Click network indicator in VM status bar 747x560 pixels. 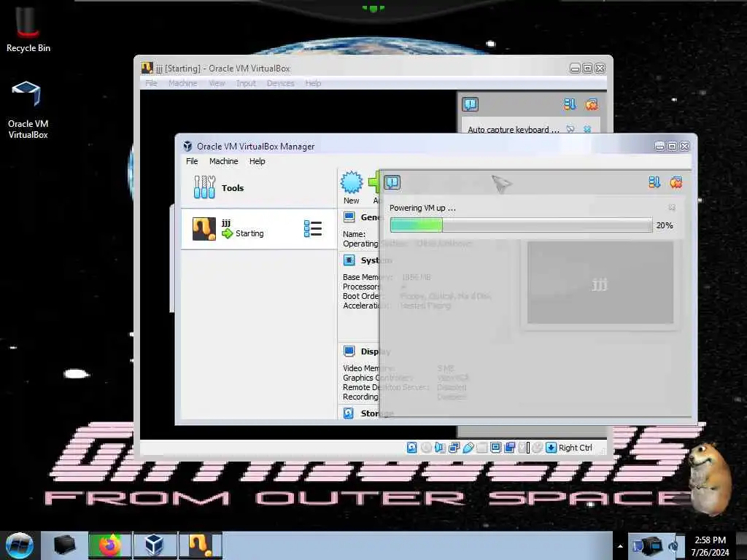pyautogui.click(x=454, y=448)
